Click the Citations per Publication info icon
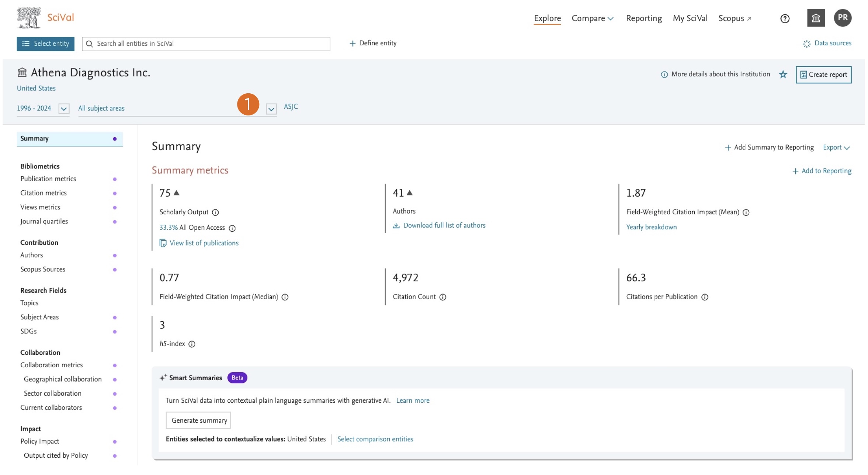Viewport: 868px width, 475px height. tap(705, 297)
